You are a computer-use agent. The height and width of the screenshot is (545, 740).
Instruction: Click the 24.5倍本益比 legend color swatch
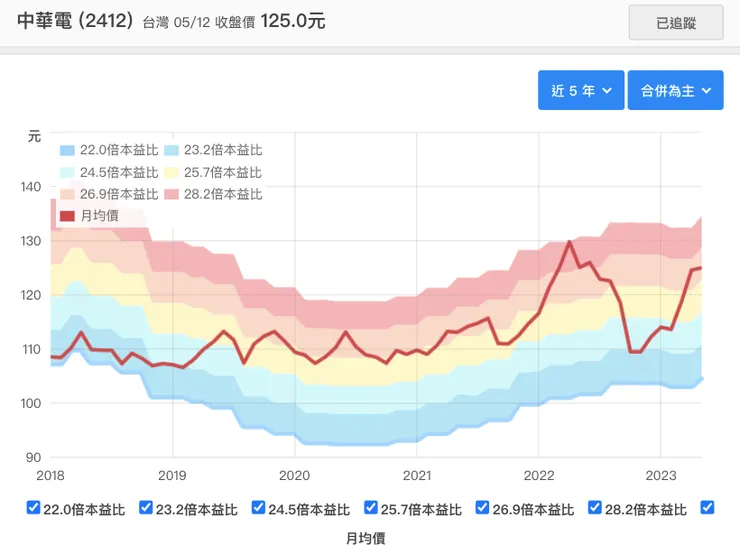pyautogui.click(x=67, y=173)
